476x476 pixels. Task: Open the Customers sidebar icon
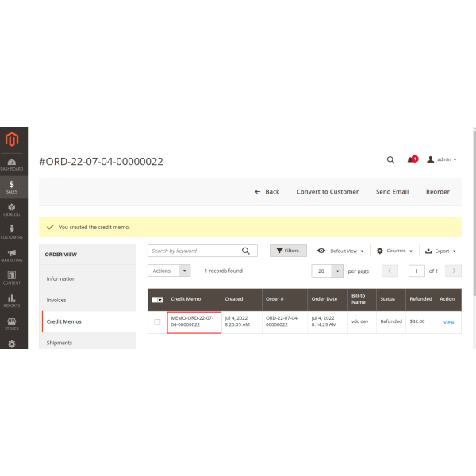tap(12, 232)
